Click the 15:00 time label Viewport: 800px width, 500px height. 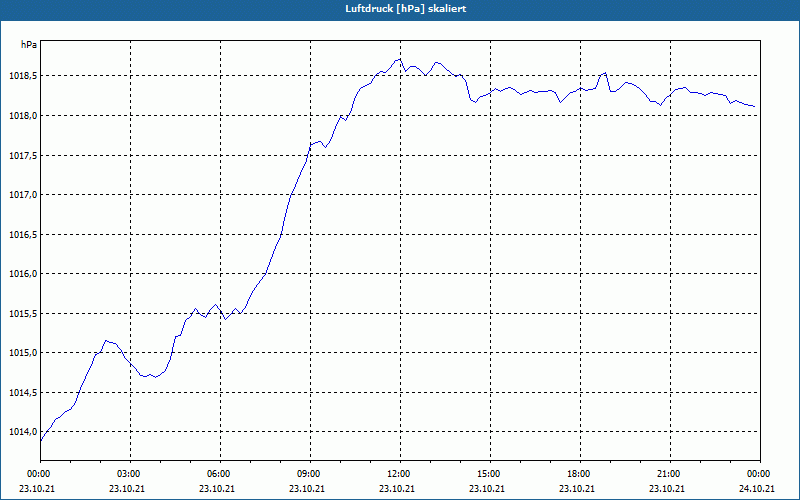coord(490,474)
